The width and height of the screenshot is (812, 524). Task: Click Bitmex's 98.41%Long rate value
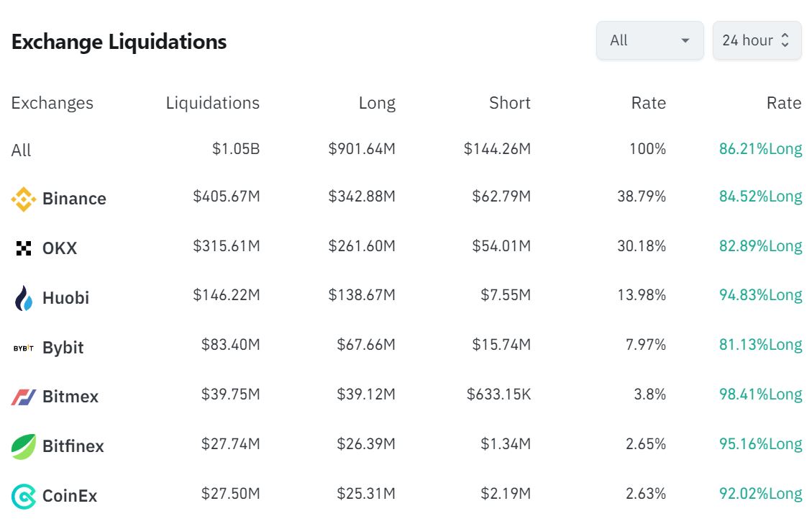point(760,394)
